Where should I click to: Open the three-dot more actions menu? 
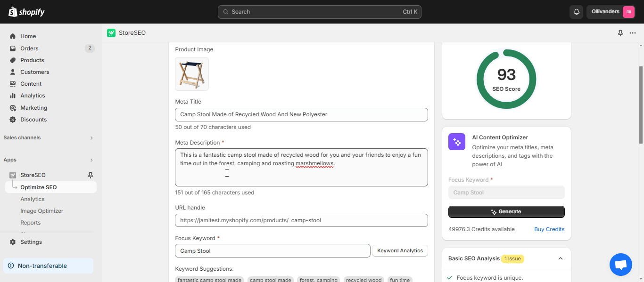(x=633, y=33)
